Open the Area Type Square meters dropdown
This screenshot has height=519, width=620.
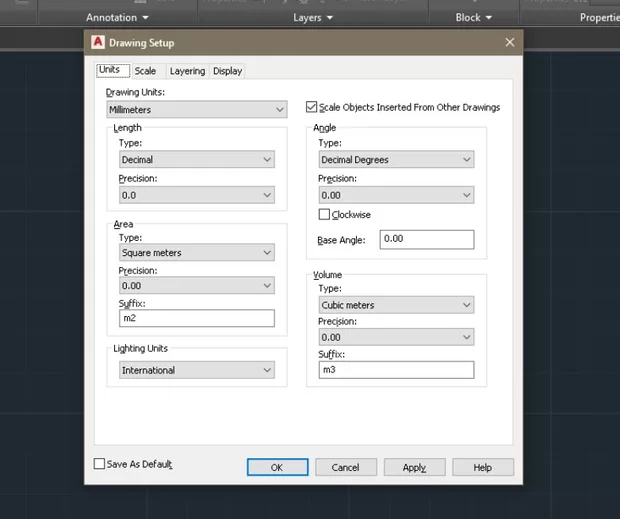pyautogui.click(x=196, y=253)
